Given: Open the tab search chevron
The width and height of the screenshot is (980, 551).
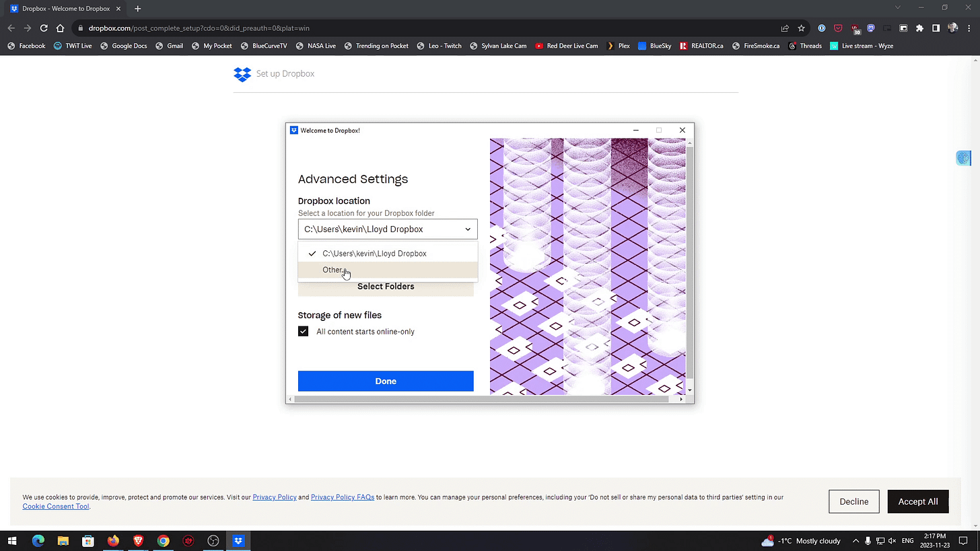Looking at the screenshot, I should 897,7.
